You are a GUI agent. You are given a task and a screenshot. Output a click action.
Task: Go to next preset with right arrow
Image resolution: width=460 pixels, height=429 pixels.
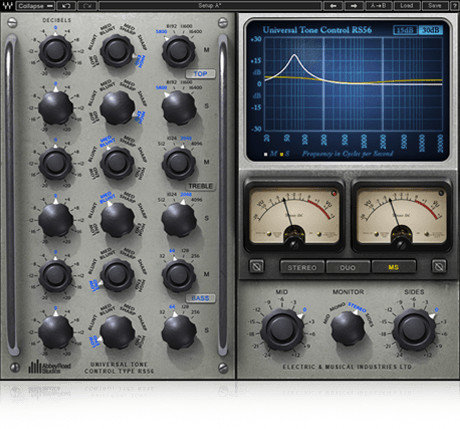click(354, 6)
